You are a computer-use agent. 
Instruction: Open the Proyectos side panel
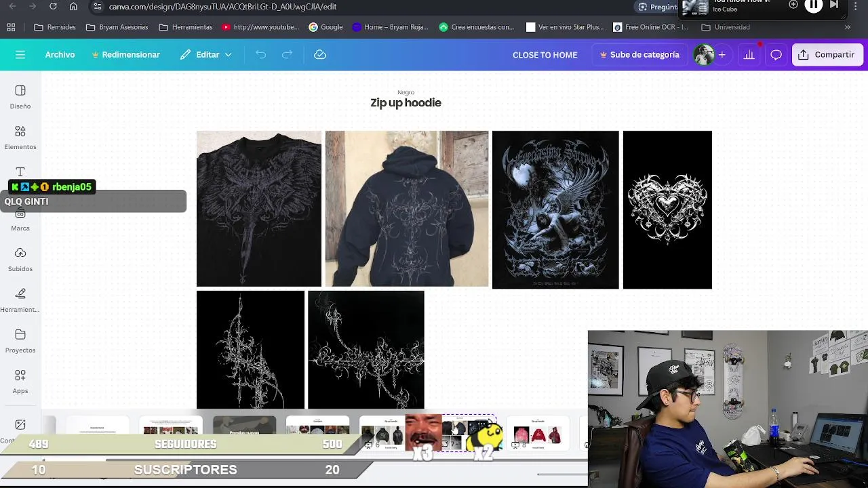[20, 341]
